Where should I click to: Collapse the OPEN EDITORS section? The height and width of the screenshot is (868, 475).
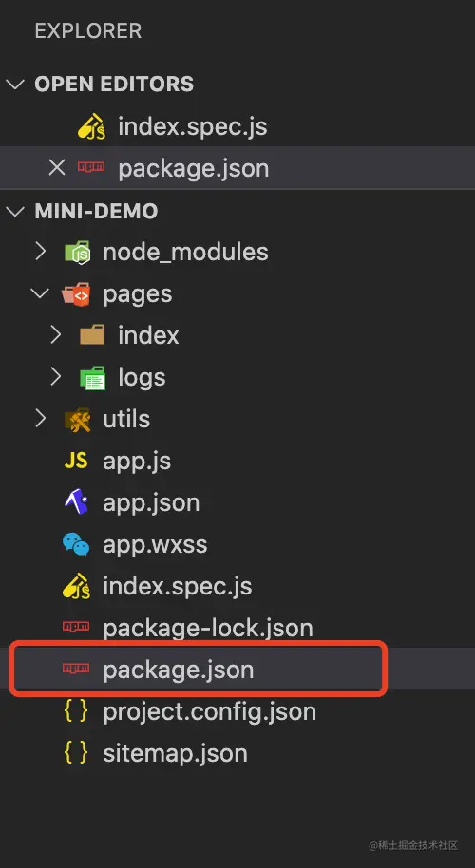point(15,85)
